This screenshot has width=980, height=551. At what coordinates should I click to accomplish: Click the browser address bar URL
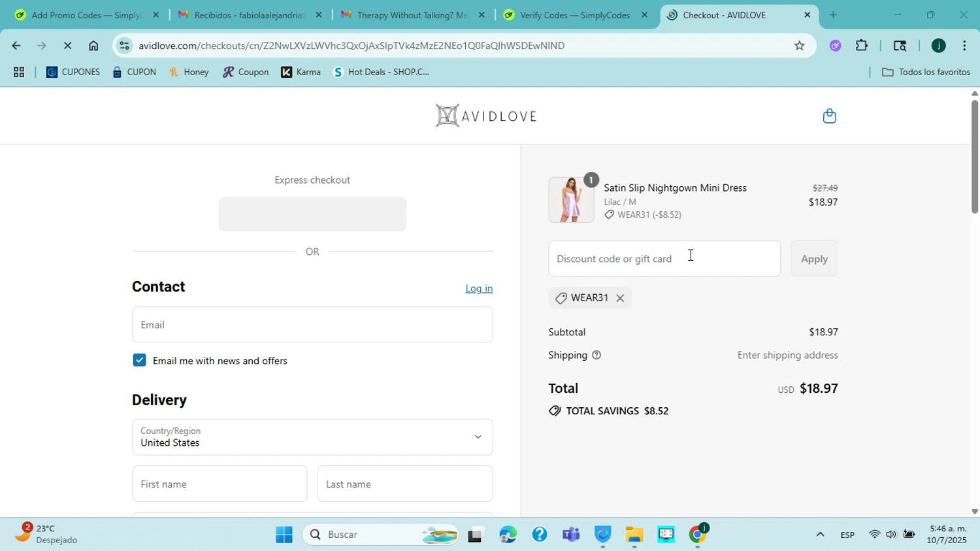[x=351, y=46]
